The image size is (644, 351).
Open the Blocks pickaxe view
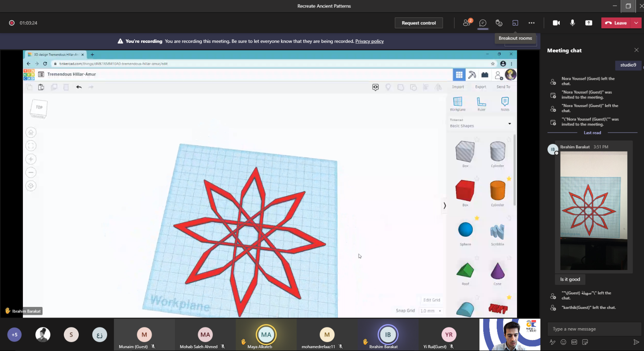click(x=472, y=75)
